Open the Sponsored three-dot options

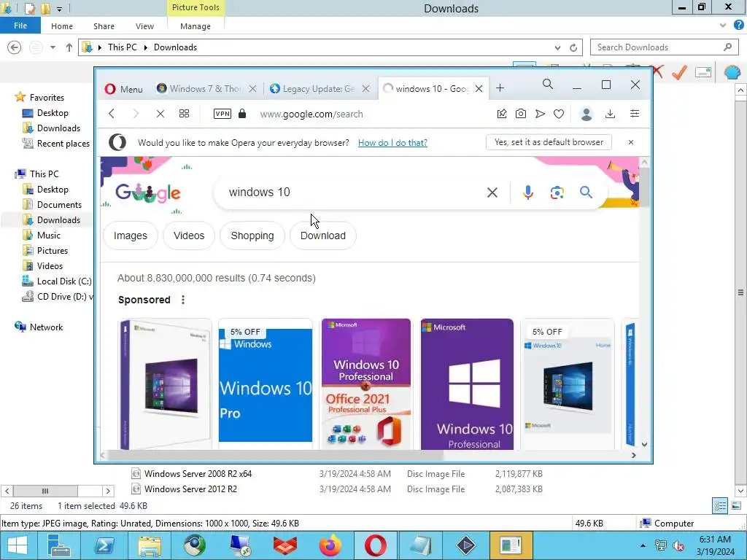click(183, 300)
